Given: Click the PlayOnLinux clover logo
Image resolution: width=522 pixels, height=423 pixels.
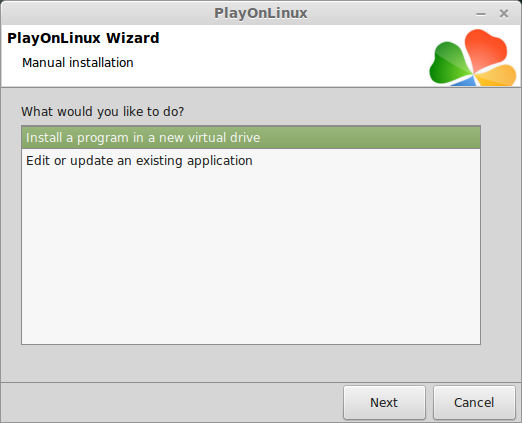Looking at the screenshot, I should (473, 58).
